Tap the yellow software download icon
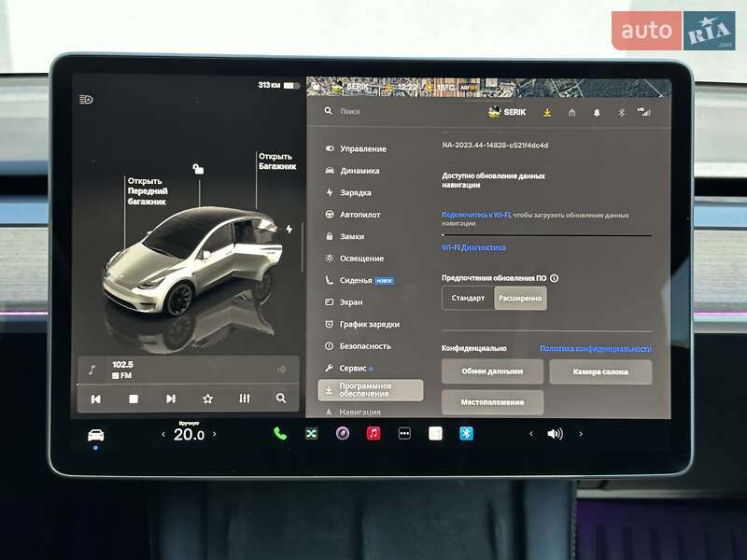 point(547,112)
